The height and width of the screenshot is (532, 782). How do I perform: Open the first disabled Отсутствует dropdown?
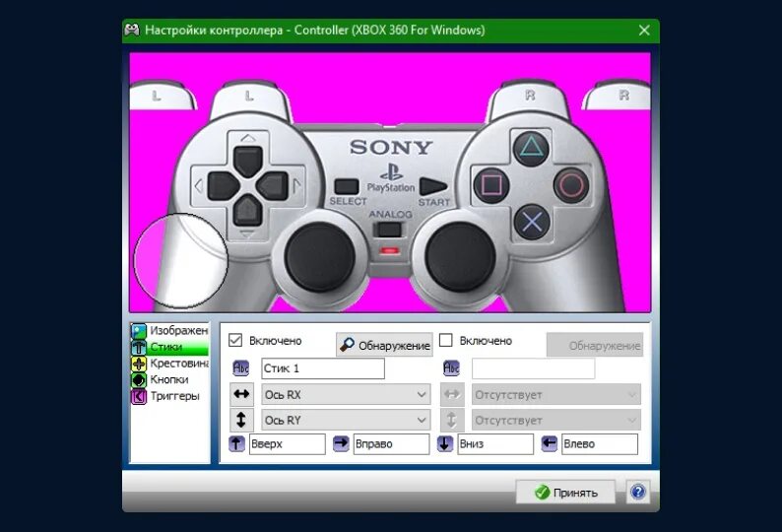click(x=556, y=394)
